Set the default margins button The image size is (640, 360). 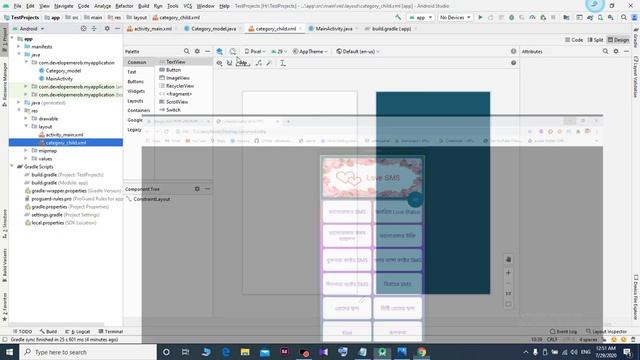(x=243, y=63)
